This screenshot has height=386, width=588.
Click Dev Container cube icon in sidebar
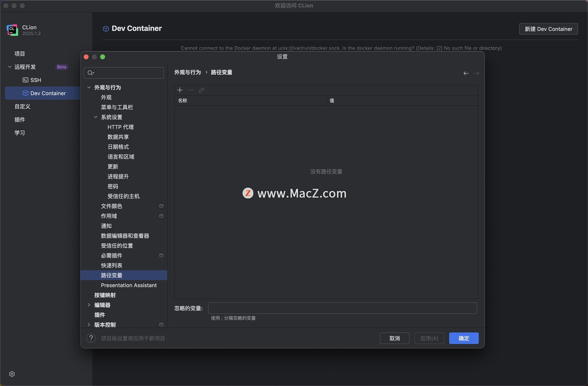(x=25, y=93)
